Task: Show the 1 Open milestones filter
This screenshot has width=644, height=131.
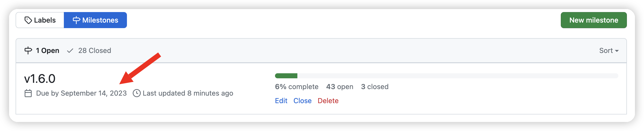Action: click(x=42, y=50)
